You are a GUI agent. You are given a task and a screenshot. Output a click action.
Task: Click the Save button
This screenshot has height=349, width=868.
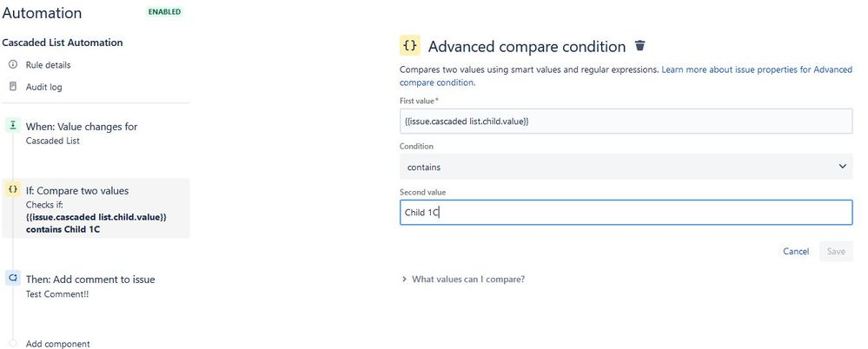point(836,251)
